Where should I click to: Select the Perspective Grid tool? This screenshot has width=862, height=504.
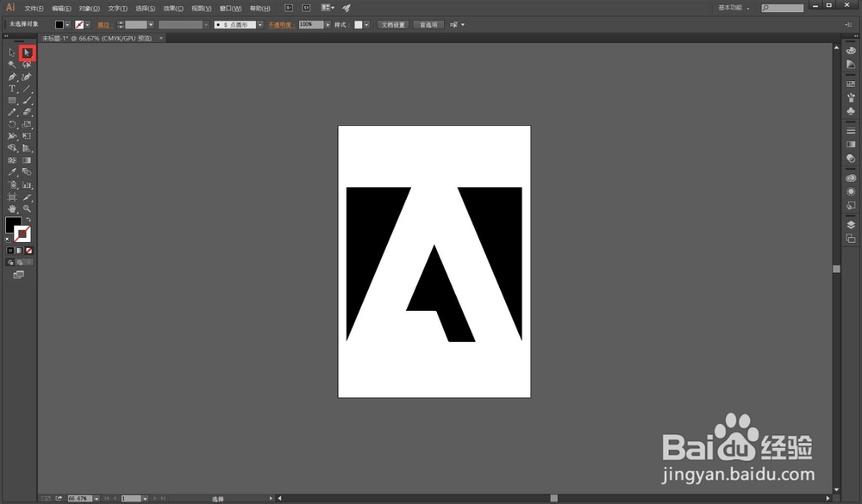[x=27, y=148]
